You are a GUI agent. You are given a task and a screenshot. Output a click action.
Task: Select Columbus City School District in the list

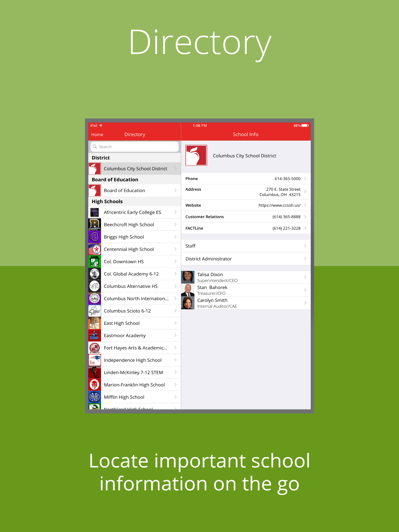coord(134,169)
